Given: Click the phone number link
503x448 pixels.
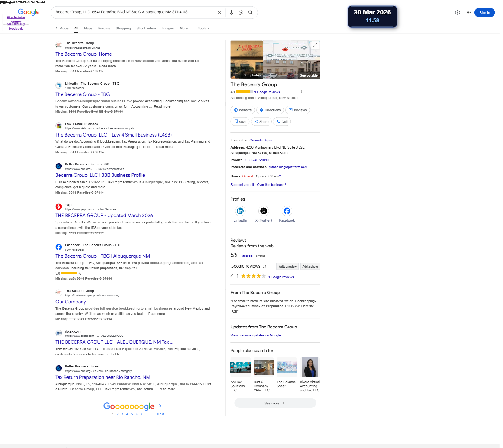Looking at the screenshot, I should pos(256,160).
